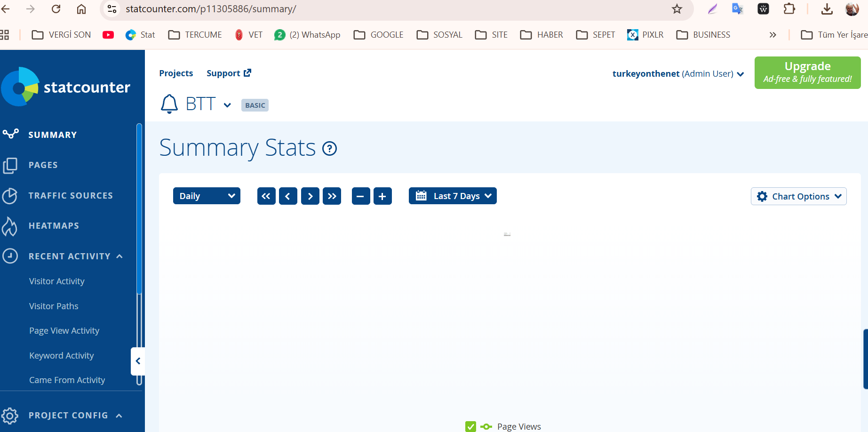Open the Summary section in sidebar
868x432 pixels.
click(52, 135)
